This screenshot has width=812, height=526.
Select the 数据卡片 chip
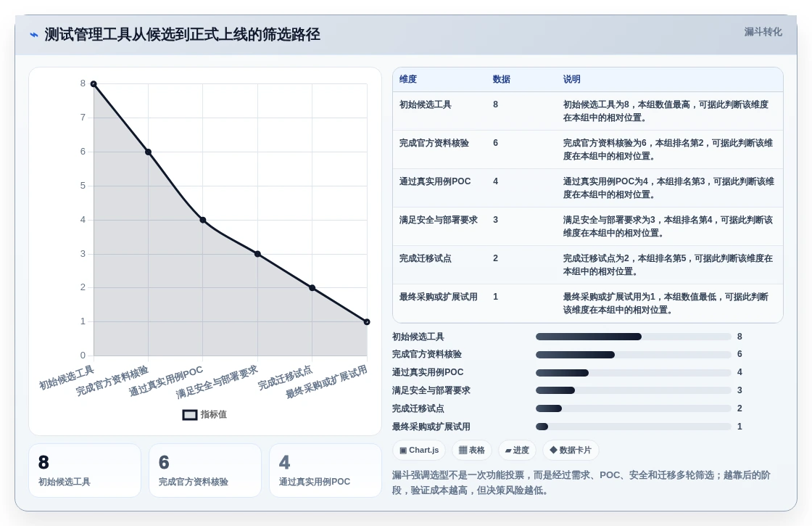[x=570, y=450]
